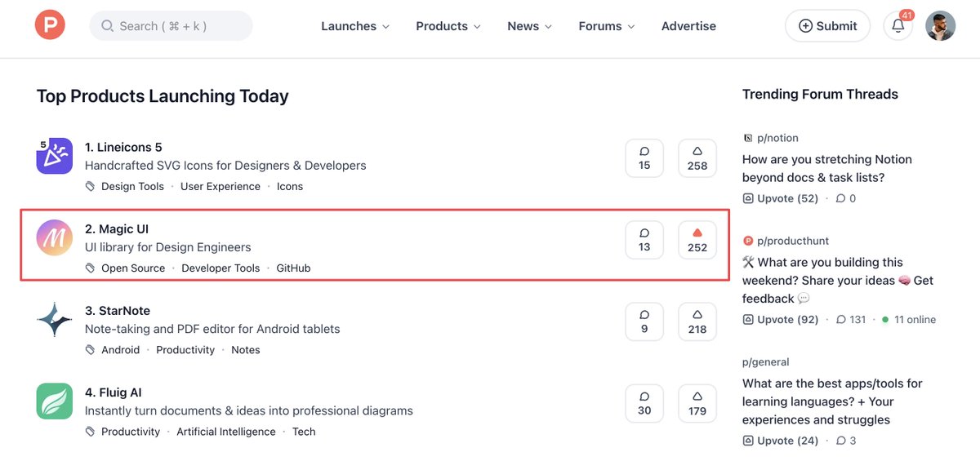
Task: View comments for Magic UI
Action: point(644,240)
